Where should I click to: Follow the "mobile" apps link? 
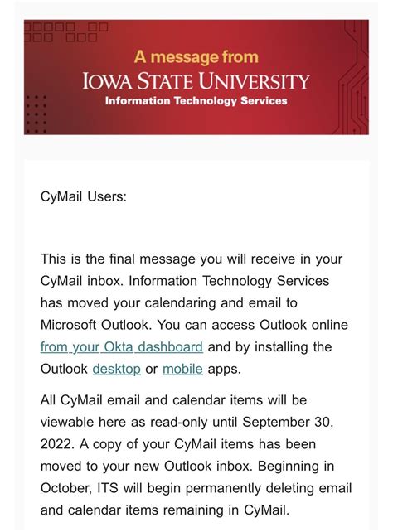tap(182, 369)
